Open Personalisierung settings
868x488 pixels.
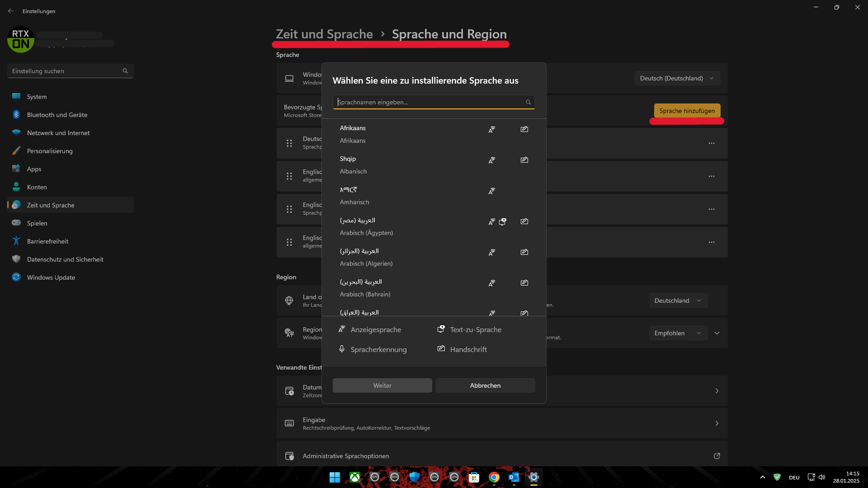point(71,151)
